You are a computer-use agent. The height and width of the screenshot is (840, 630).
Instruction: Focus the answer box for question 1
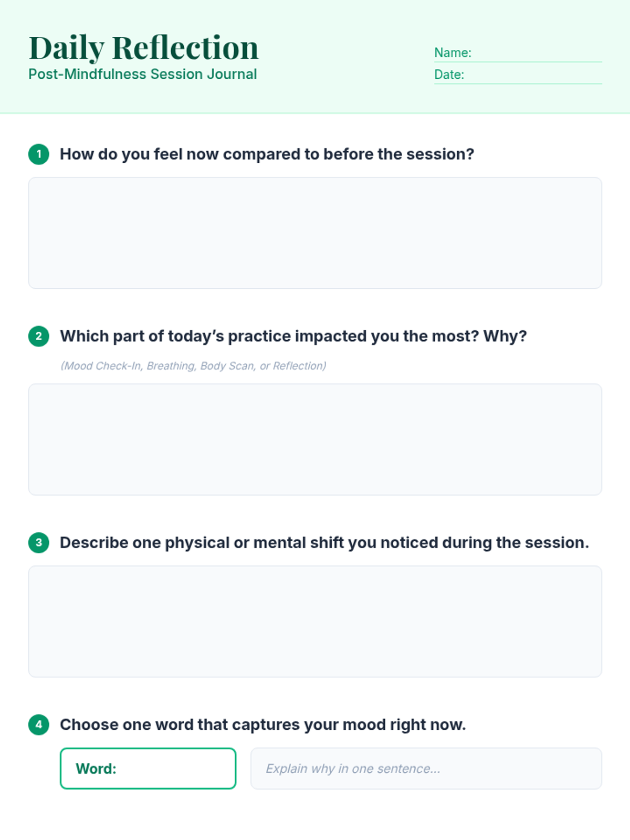coord(315,233)
